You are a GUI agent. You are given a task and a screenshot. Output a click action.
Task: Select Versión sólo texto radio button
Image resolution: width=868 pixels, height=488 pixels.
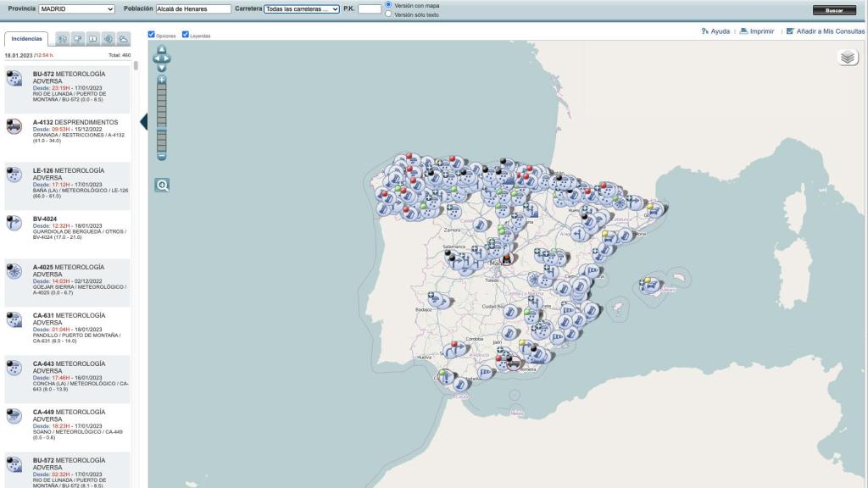click(388, 14)
